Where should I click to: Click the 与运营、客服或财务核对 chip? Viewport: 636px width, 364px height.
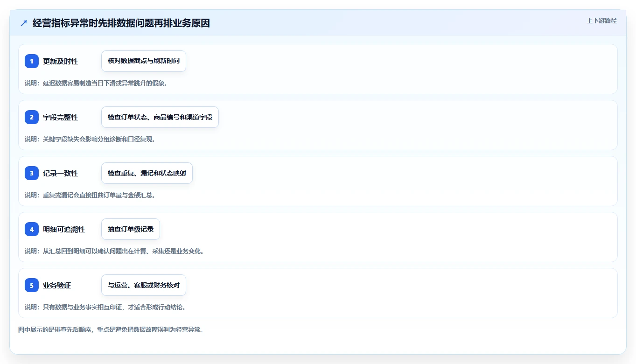(x=144, y=285)
